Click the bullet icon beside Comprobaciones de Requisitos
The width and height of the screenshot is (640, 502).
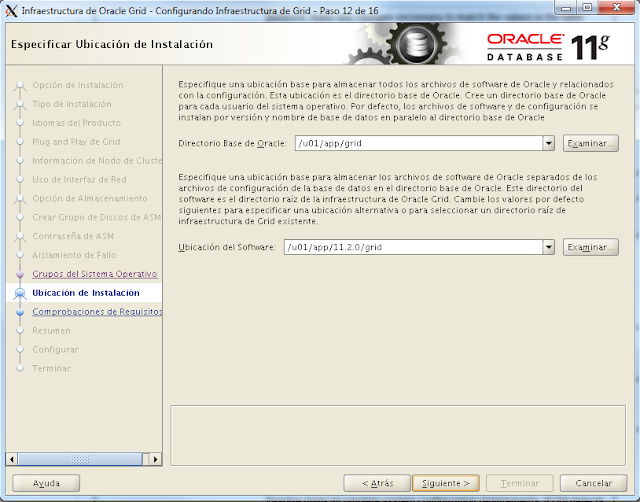coord(20,312)
